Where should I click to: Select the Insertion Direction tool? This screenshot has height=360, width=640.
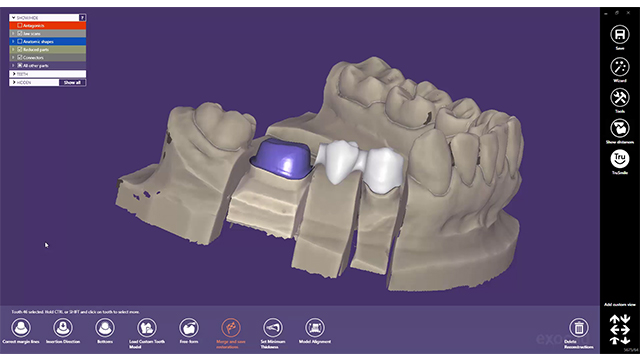(63, 328)
